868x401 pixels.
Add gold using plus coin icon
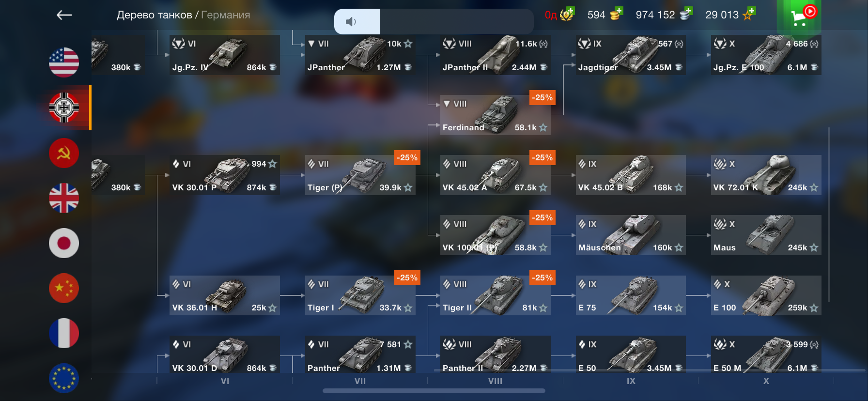(x=616, y=14)
